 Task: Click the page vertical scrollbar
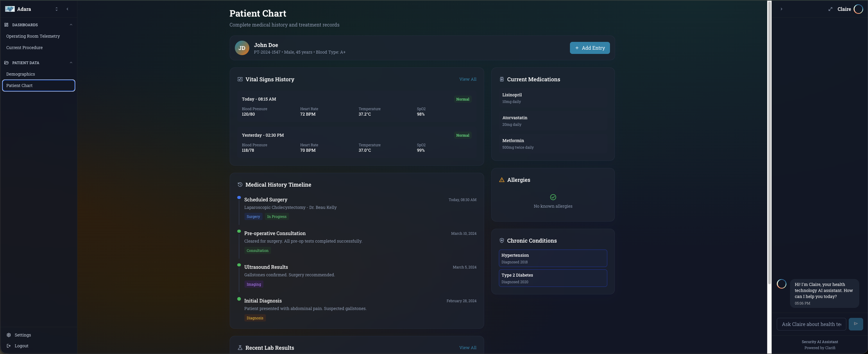coord(769,142)
